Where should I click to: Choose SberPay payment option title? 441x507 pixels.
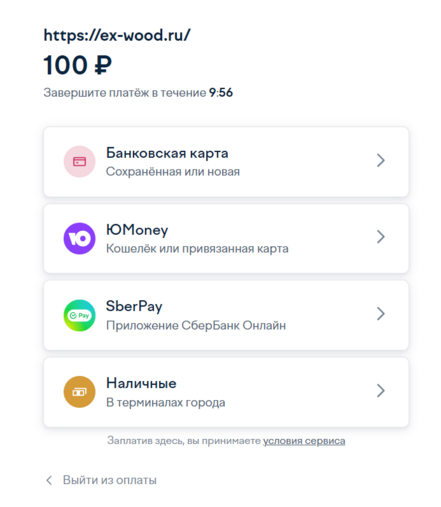coord(134,306)
